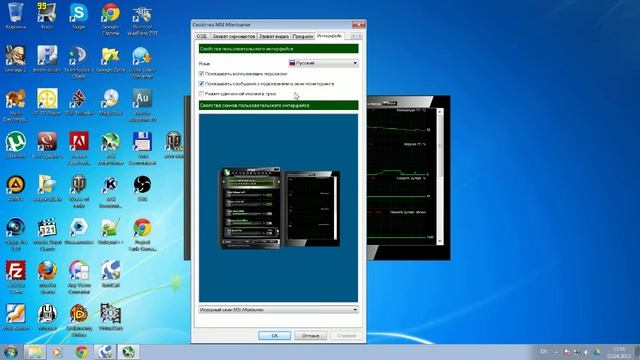Open the FileZilla desktop shortcut
This screenshot has height=360, width=640.
[x=16, y=278]
